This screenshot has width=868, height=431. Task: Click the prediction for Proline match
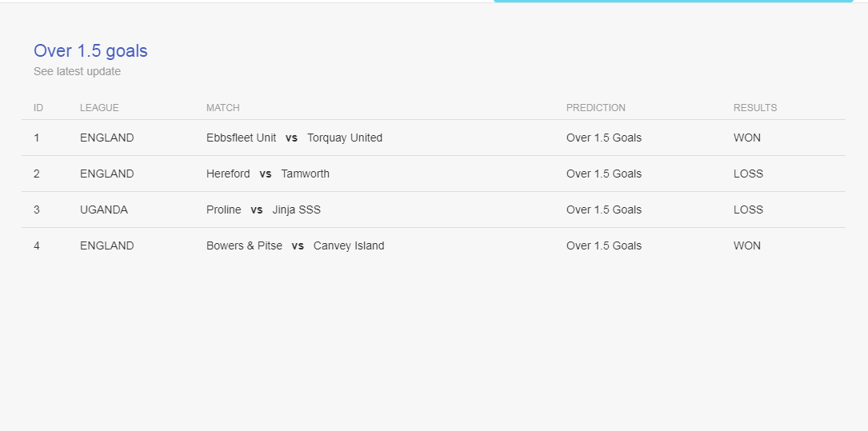tap(603, 210)
